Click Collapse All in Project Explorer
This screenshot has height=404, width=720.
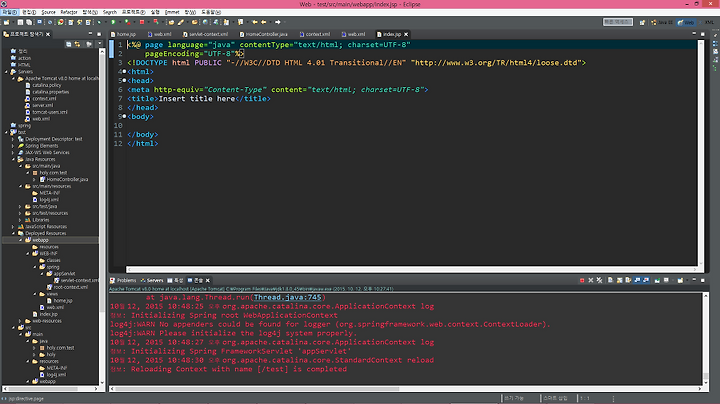click(68, 44)
